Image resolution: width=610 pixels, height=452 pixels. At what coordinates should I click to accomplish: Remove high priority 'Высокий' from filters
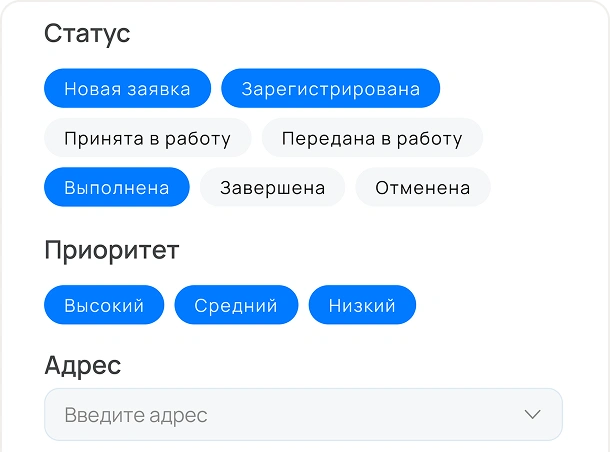tap(104, 305)
